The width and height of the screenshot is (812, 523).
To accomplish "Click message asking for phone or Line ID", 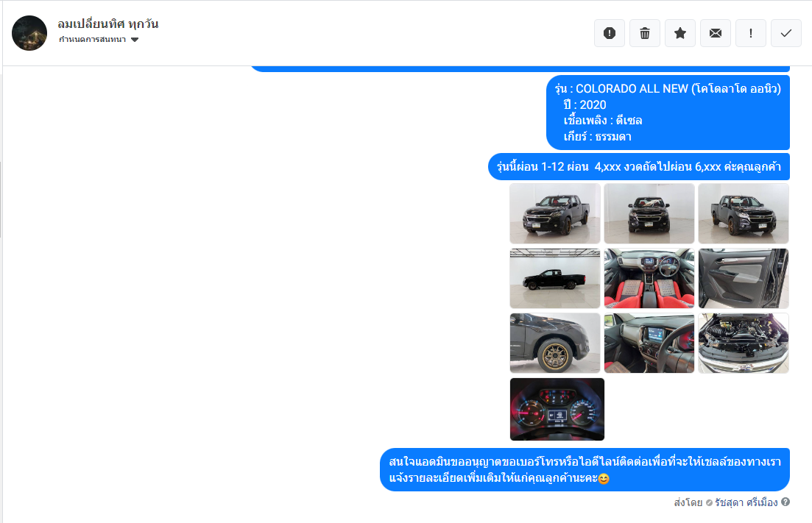I will coord(585,470).
